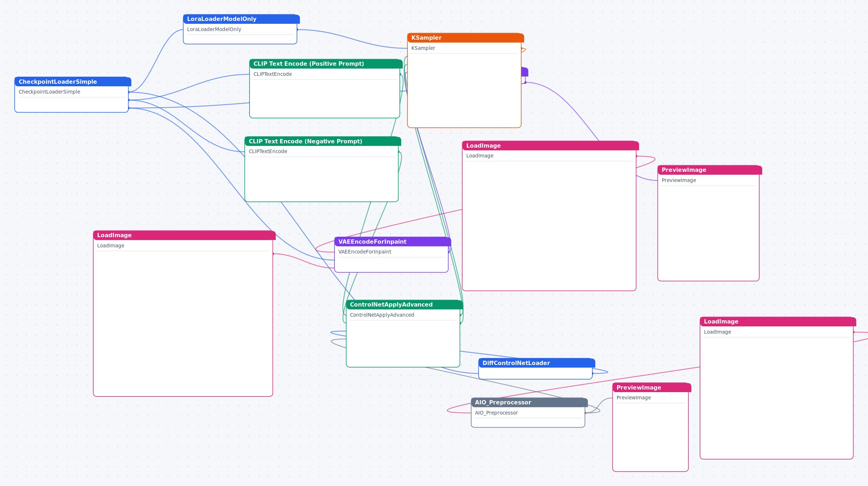Click the KSampler node orange header
Image resolution: width=868 pixels, height=486 pixels.
[x=466, y=38]
